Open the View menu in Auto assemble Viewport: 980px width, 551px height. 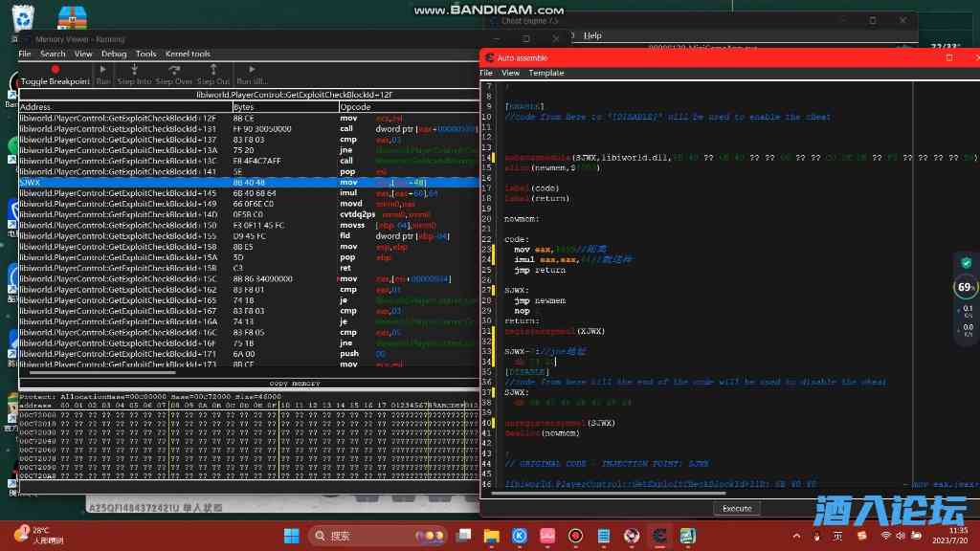[x=511, y=73]
